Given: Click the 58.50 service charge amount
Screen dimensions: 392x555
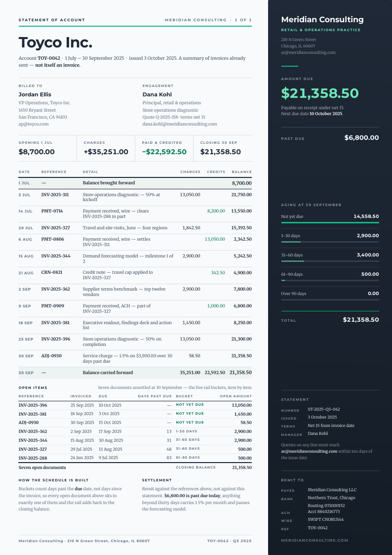Looking at the screenshot, I should 195,356.
